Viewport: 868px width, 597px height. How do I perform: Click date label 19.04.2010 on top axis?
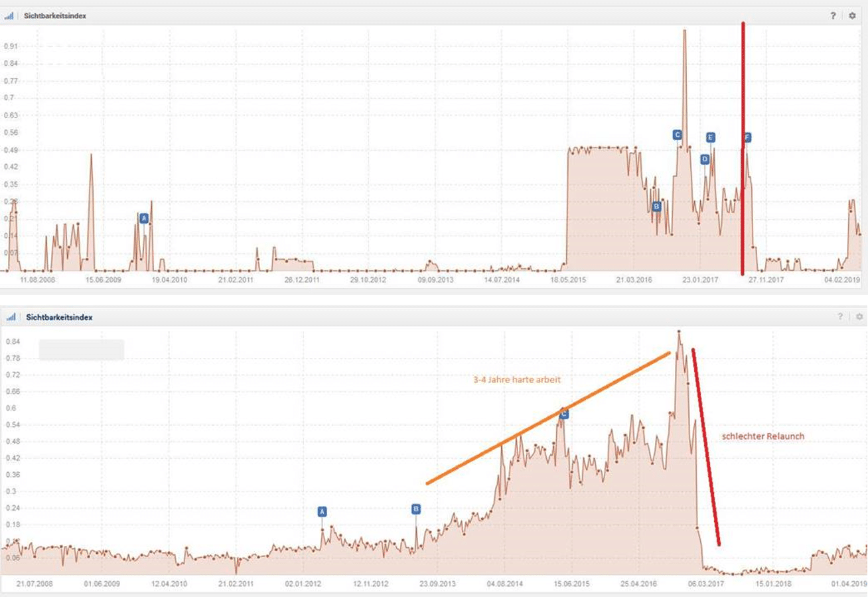click(170, 280)
